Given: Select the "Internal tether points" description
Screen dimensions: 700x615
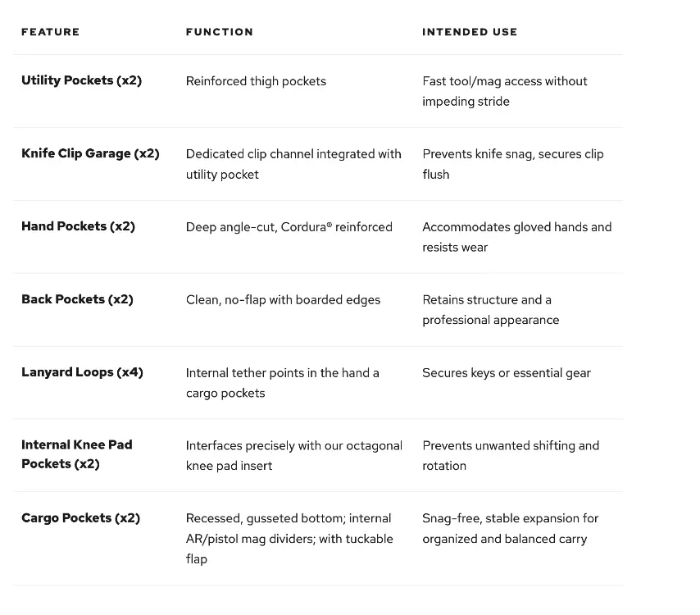Looking at the screenshot, I should pyautogui.click(x=282, y=383).
